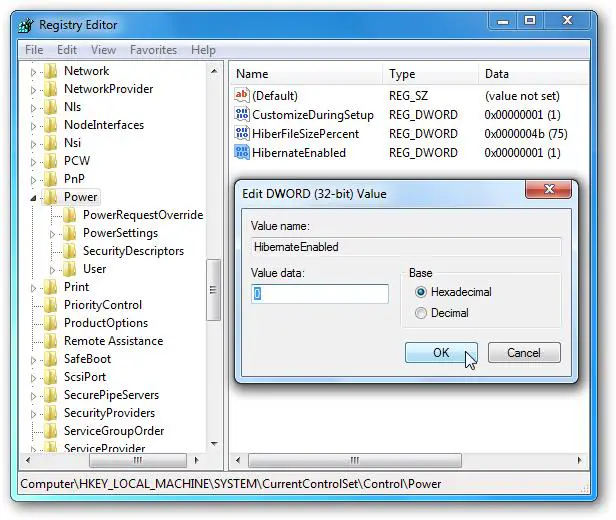
Task: Click the tree scroll up arrow
Action: [x=214, y=71]
